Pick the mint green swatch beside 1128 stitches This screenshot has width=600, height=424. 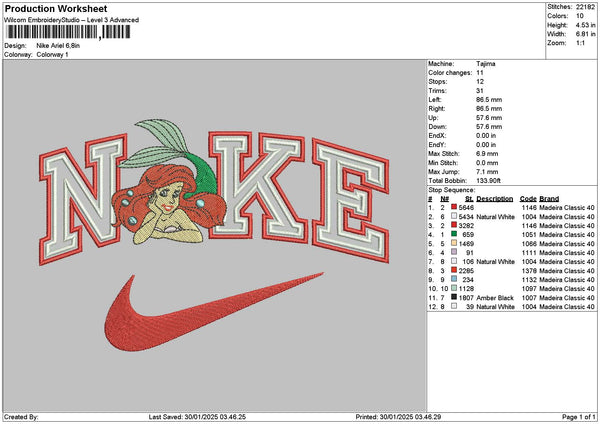454,288
